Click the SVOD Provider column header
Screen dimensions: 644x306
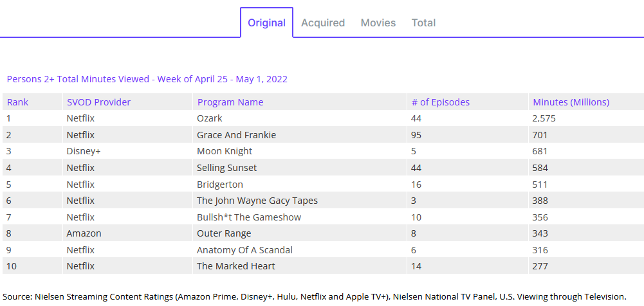(x=98, y=102)
